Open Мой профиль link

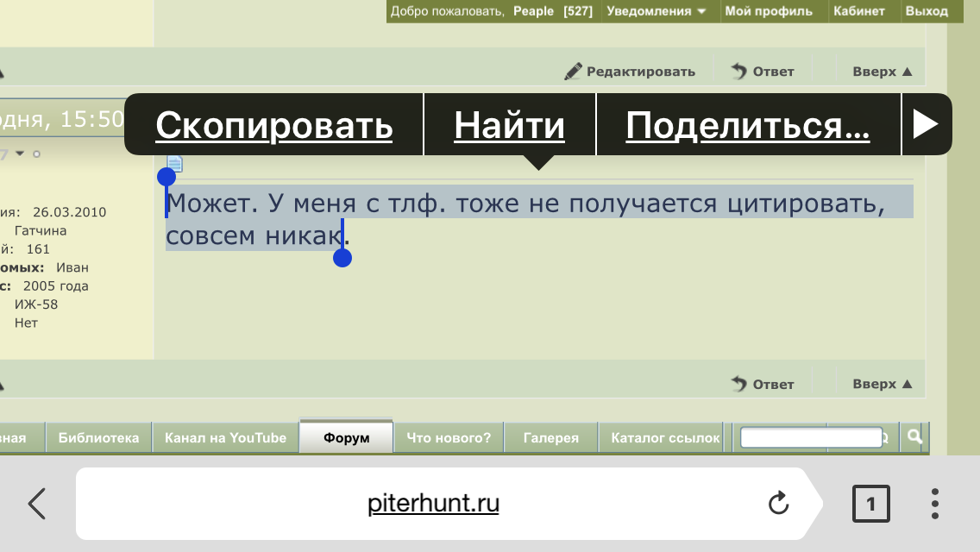click(769, 11)
